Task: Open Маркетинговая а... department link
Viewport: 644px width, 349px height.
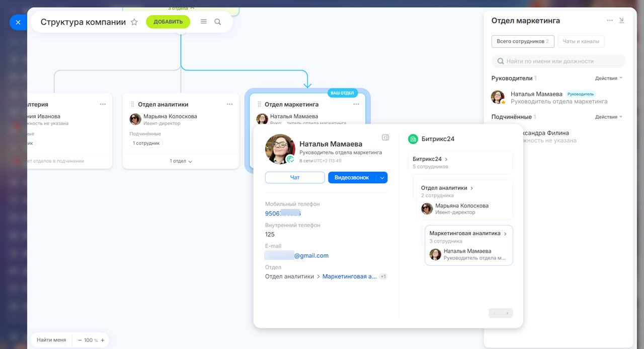Action: (x=349, y=276)
